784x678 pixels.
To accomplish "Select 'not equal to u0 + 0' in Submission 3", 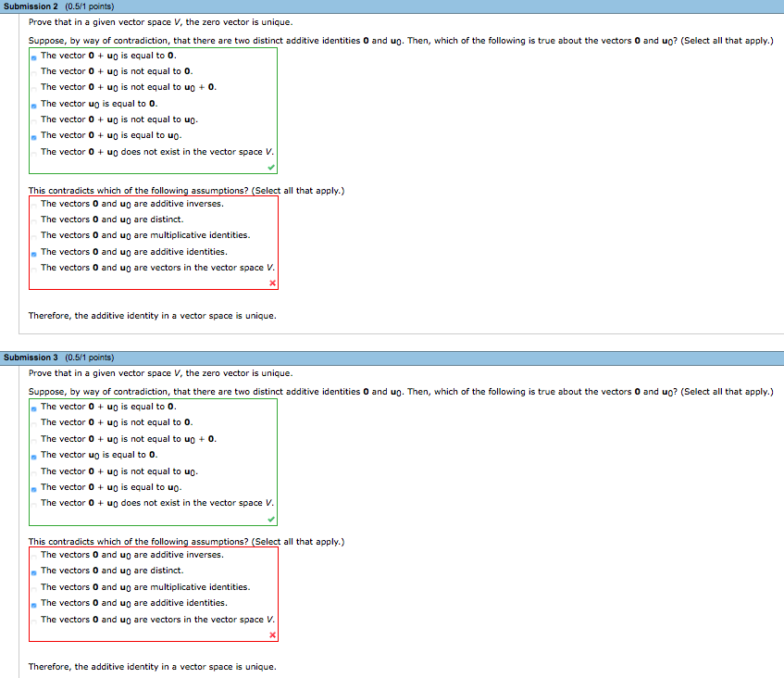I will 32,438.
